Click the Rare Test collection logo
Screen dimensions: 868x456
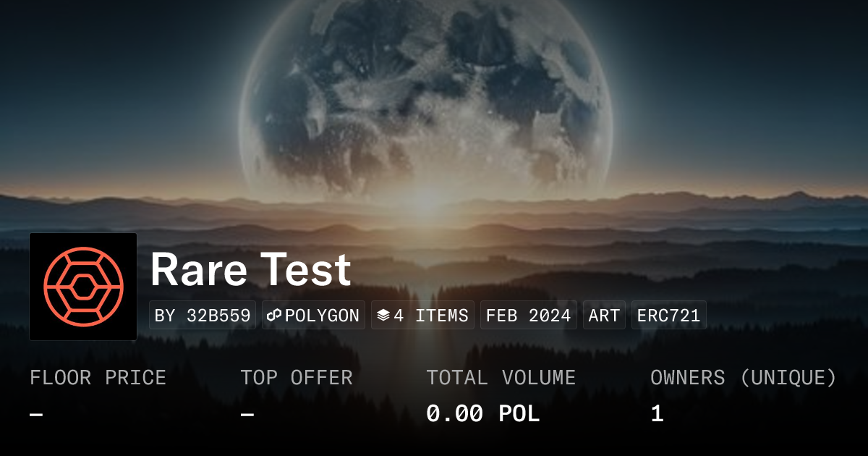[83, 287]
